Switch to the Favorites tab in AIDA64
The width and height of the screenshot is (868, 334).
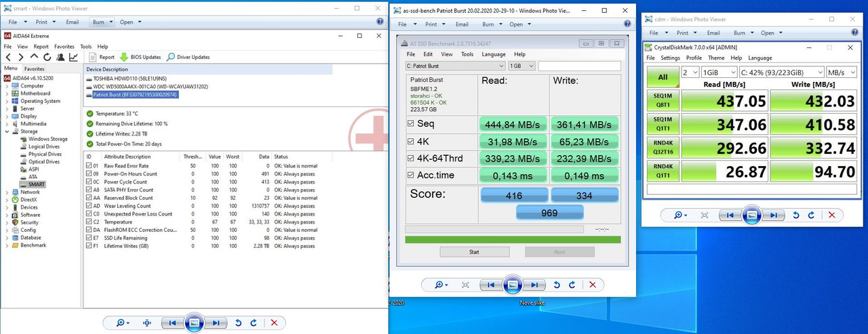(34, 68)
